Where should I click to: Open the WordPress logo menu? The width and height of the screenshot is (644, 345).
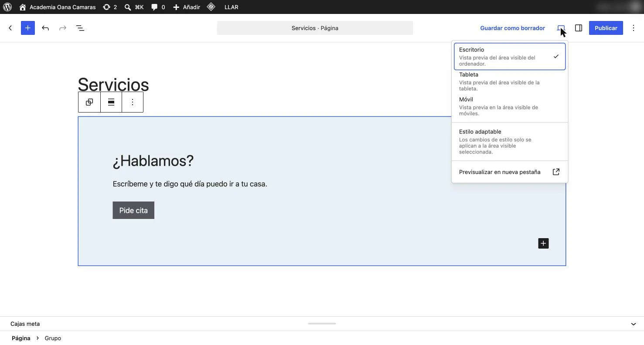pos(7,7)
